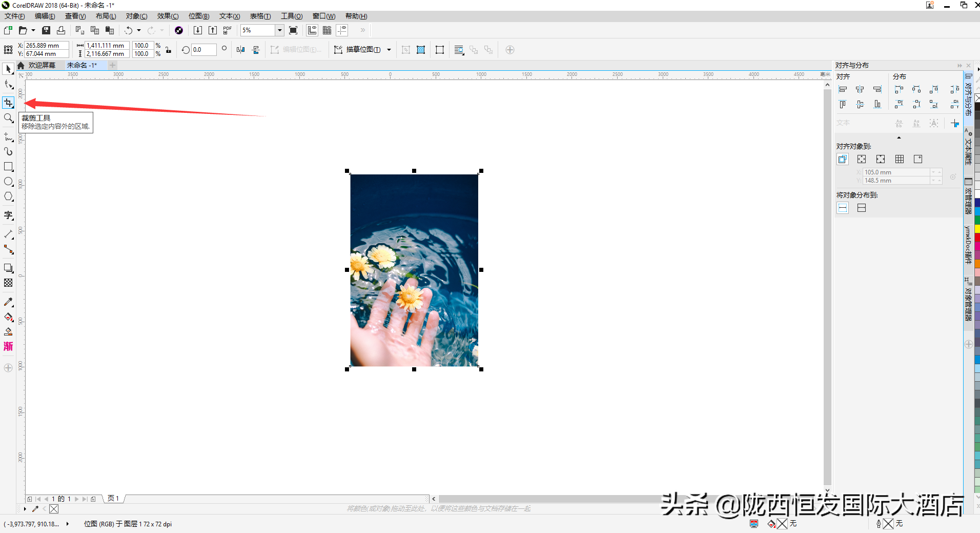Open the 对象 menu
Viewport: 980px width, 533px height.
(x=136, y=16)
